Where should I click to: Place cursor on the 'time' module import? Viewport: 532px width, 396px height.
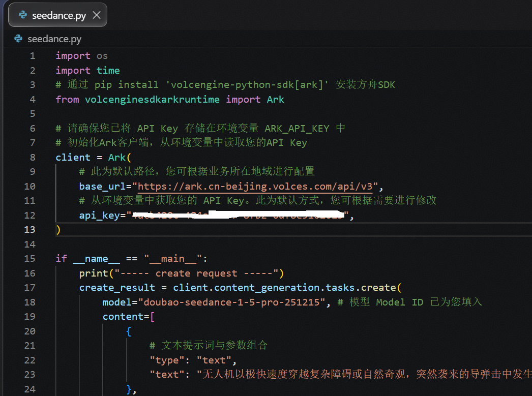pyautogui.click(x=108, y=70)
